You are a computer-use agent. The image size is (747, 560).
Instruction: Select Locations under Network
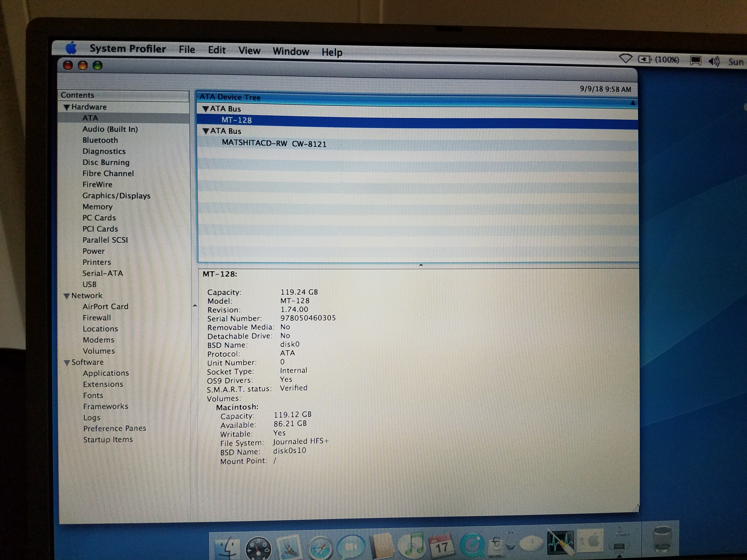pos(101,329)
